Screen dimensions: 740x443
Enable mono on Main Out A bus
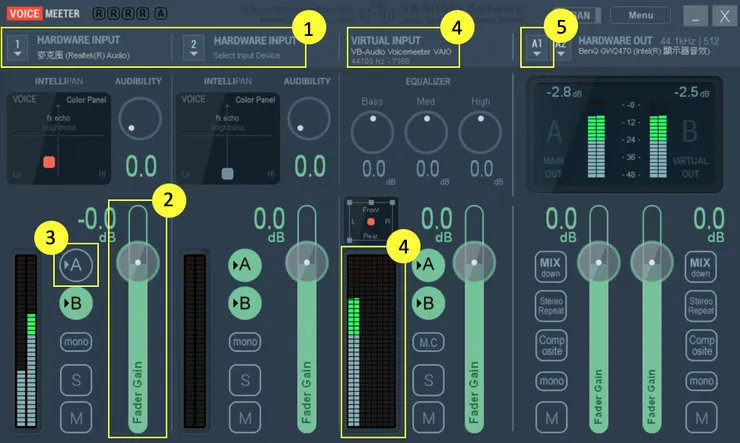(x=550, y=381)
